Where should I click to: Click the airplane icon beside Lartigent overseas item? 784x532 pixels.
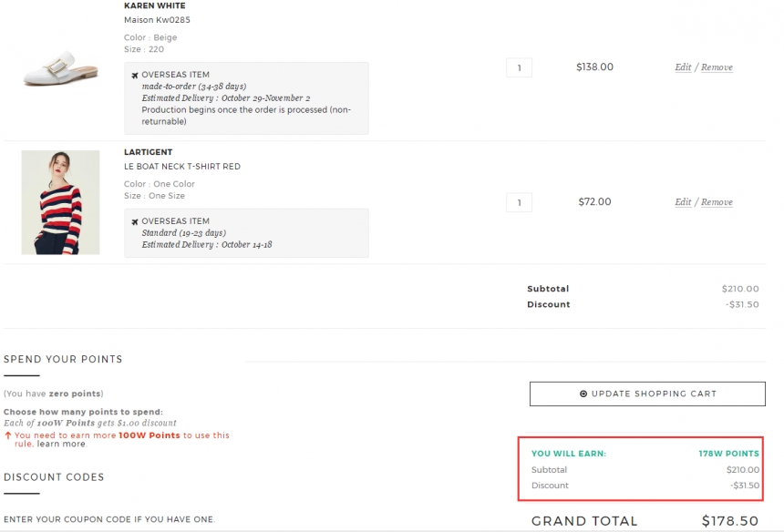[x=135, y=221]
